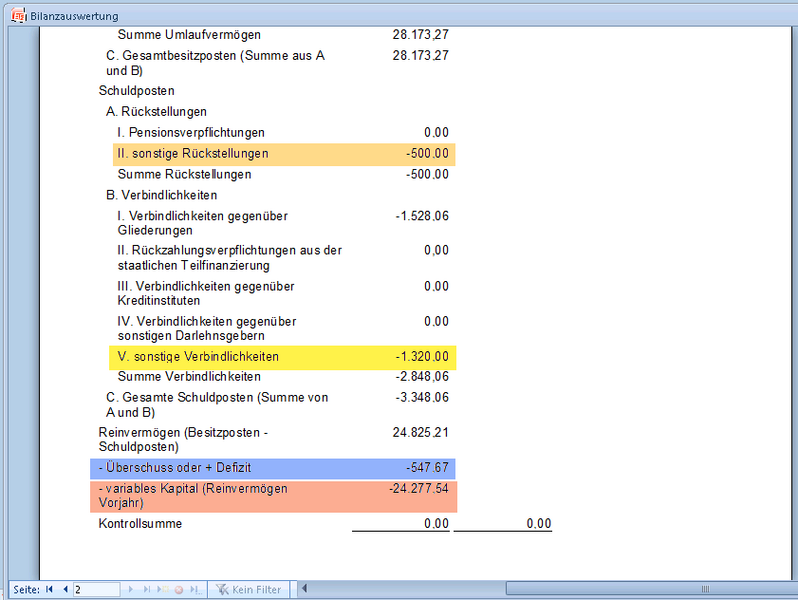
Task: Click the next page arrow
Action: pos(131,590)
